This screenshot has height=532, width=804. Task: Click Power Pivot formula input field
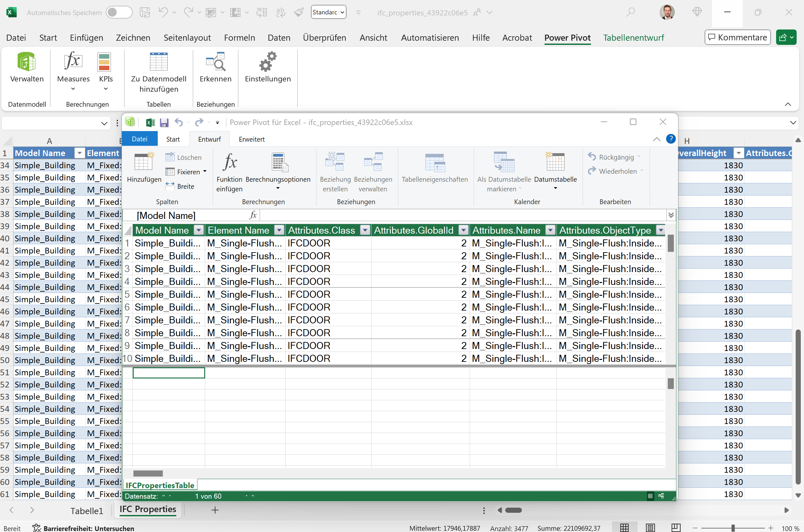click(x=463, y=215)
